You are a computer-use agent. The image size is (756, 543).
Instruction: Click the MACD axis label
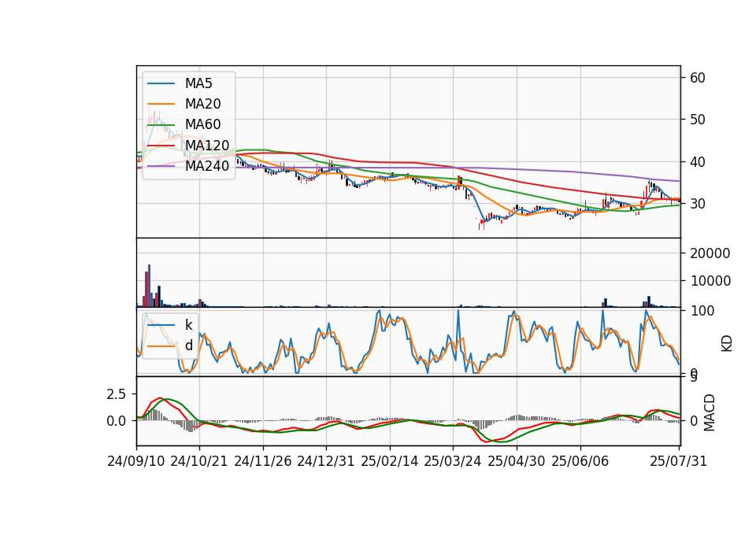(710, 412)
